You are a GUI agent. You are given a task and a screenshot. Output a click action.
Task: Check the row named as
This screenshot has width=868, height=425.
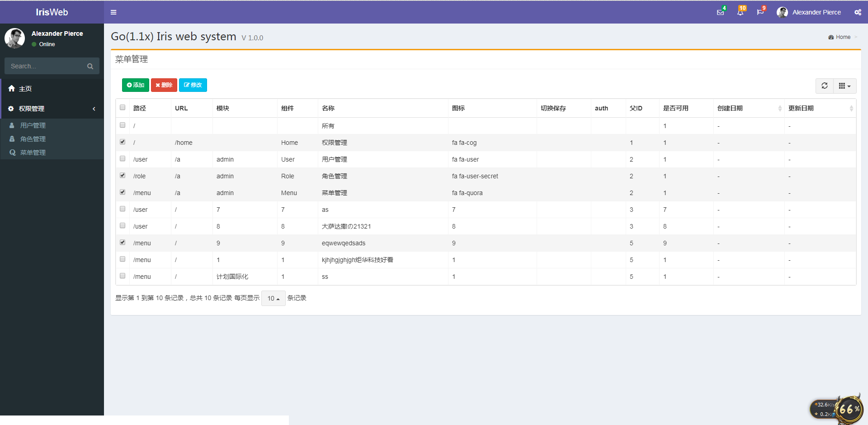[123, 209]
